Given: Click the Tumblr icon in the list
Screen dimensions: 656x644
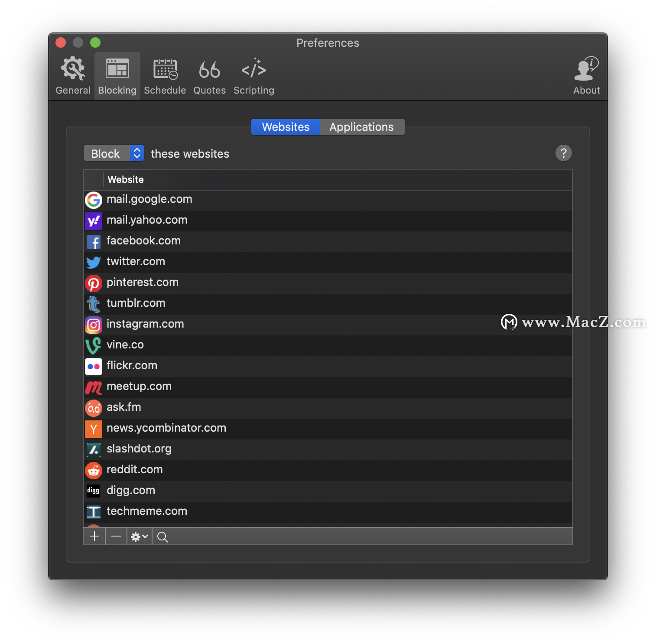Looking at the screenshot, I should pyautogui.click(x=94, y=304).
